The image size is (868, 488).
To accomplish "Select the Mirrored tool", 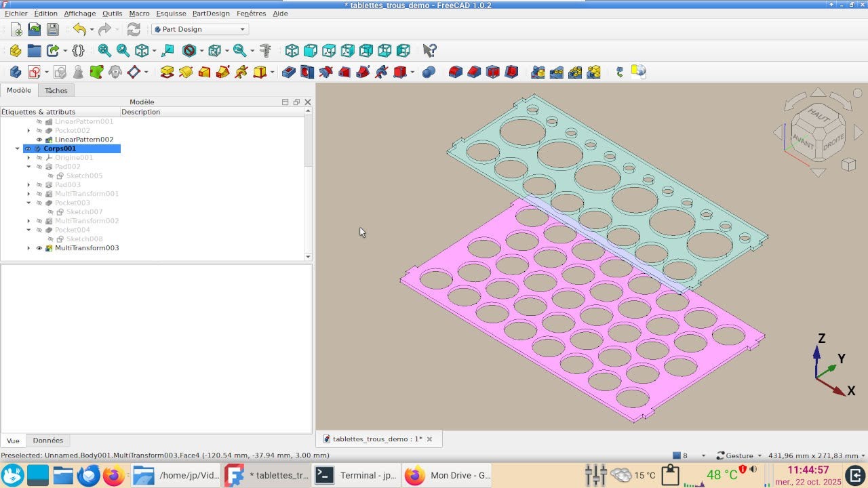I will (538, 72).
